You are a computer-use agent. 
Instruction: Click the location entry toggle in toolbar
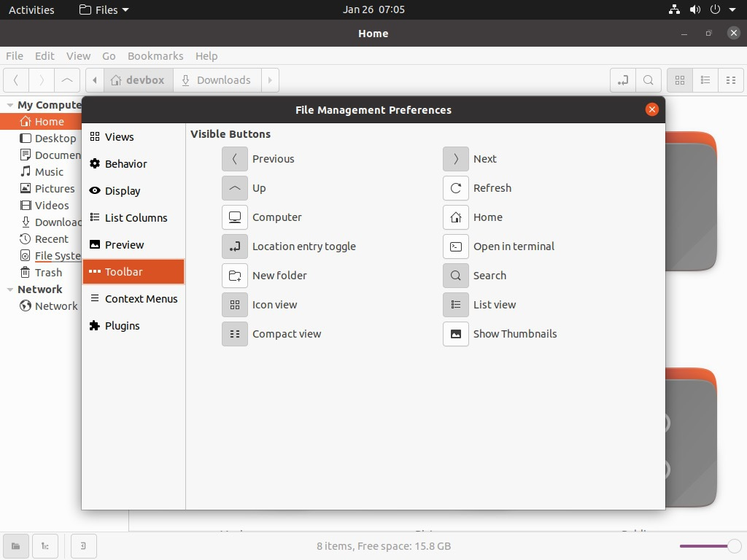(x=622, y=80)
